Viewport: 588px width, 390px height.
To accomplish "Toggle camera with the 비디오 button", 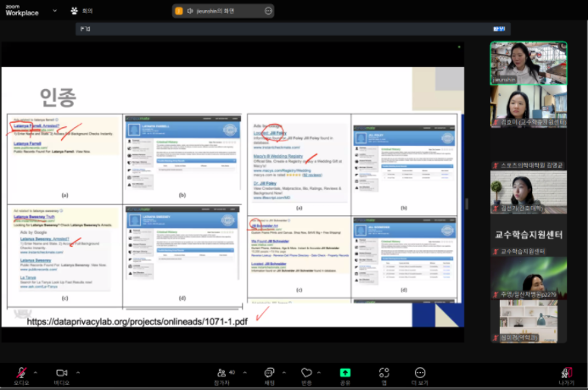I will click(61, 371).
